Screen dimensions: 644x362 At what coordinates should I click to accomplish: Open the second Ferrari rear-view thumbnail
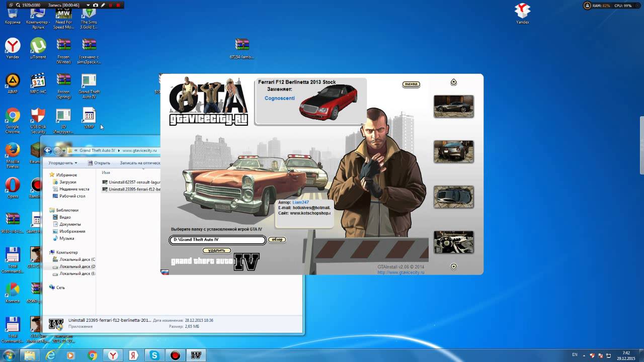453,151
